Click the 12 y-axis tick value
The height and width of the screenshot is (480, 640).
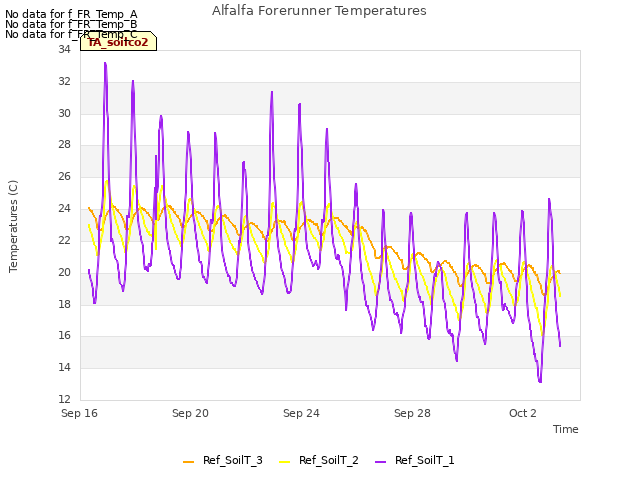64,399
